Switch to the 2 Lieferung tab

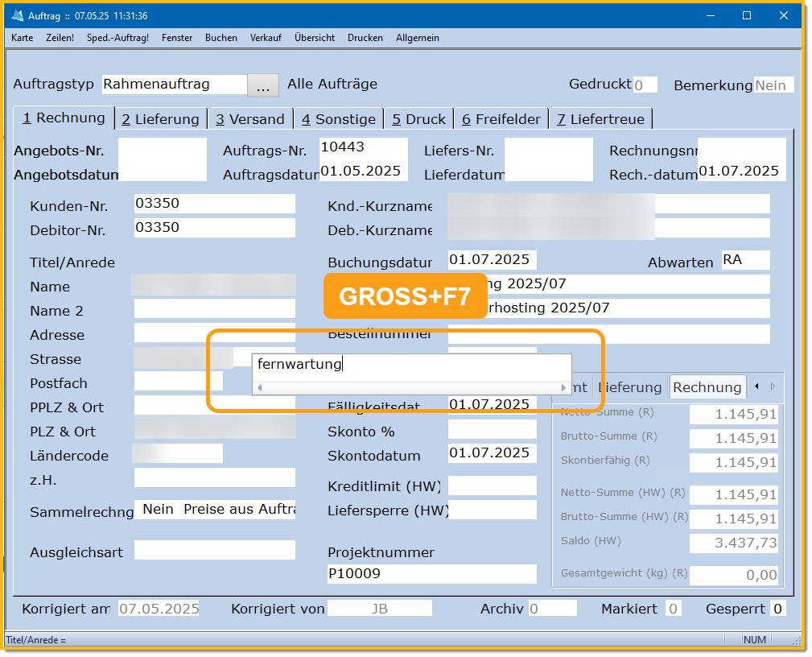[160, 119]
